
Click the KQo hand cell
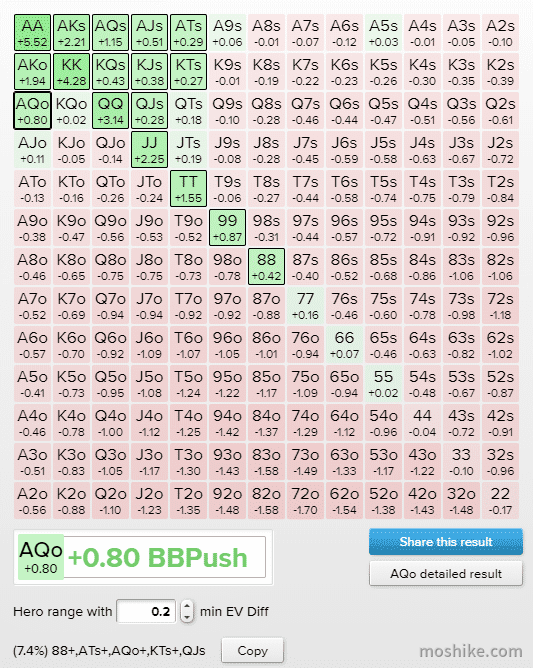click(x=72, y=110)
